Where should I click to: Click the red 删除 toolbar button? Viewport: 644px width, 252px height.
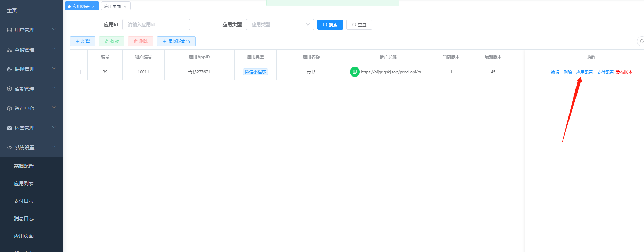pyautogui.click(x=141, y=41)
